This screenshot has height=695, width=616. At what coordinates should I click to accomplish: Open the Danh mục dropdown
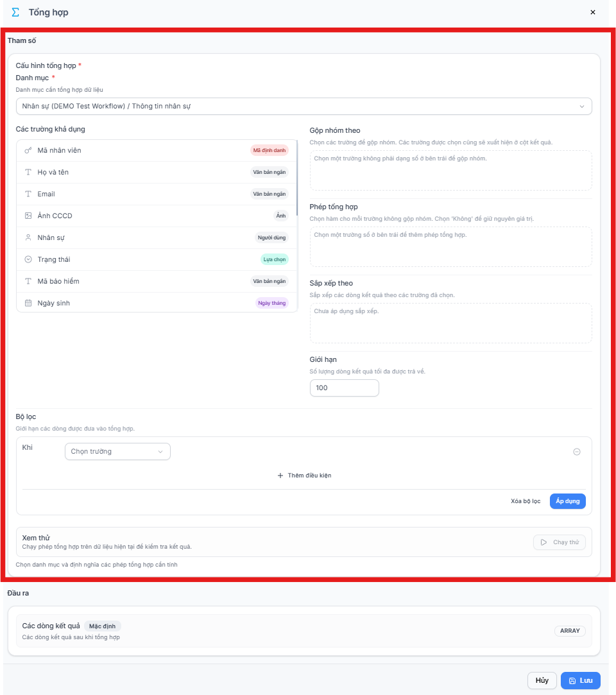(x=304, y=106)
